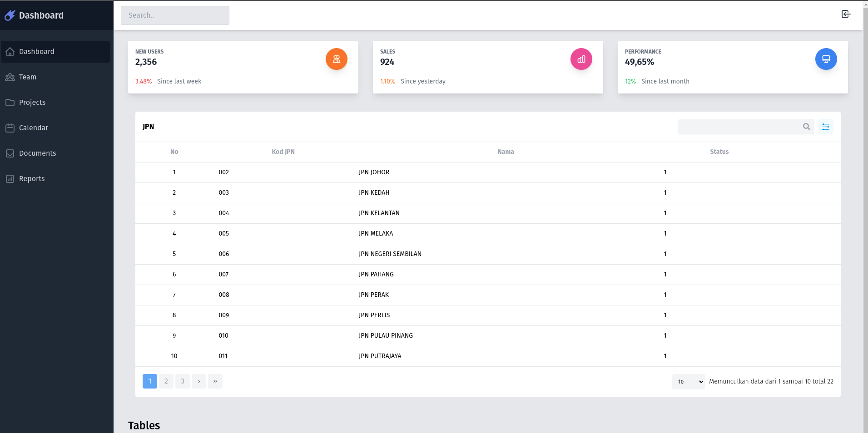The width and height of the screenshot is (868, 433).
Task: Click the blue Performance monitor icon
Action: tap(826, 59)
